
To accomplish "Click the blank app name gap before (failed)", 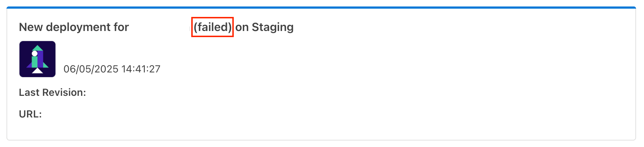I will pos(160,27).
